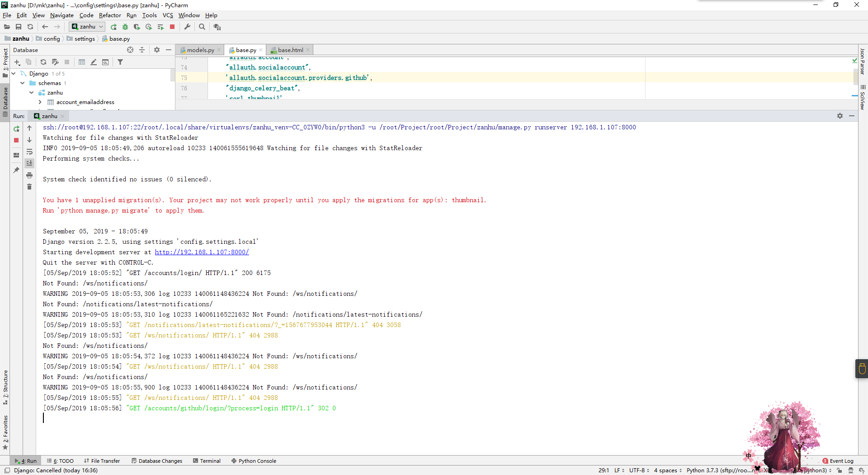Screen dimensions: 868x475
Task: Rerun zanhu with green run icon
Action: click(114, 27)
